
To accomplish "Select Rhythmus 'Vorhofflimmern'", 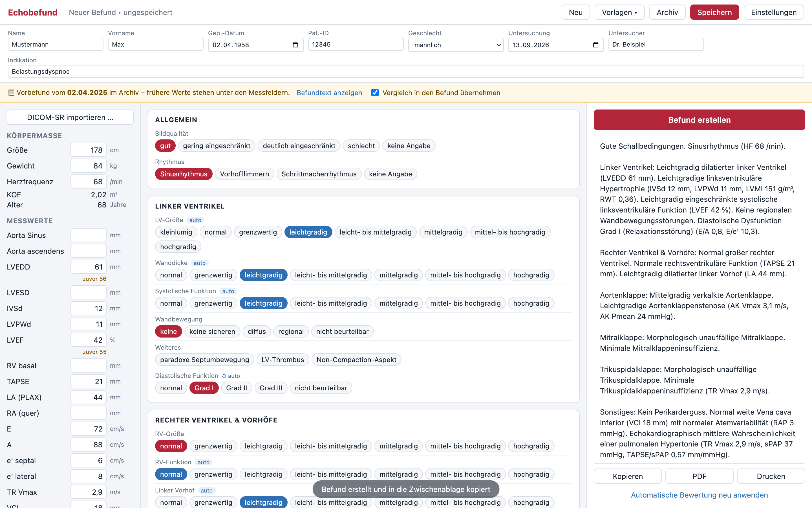I will point(244,174).
